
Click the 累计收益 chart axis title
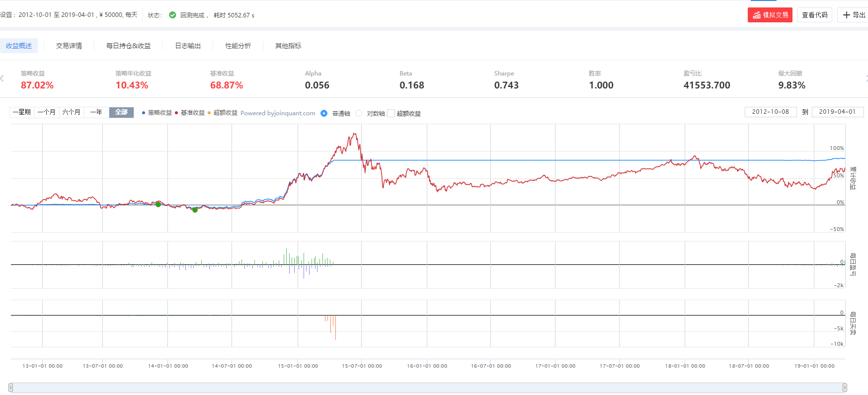click(x=853, y=178)
